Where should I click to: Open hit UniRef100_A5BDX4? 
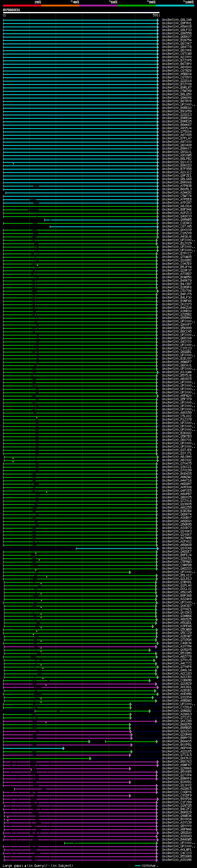pyautogui.click(x=177, y=74)
